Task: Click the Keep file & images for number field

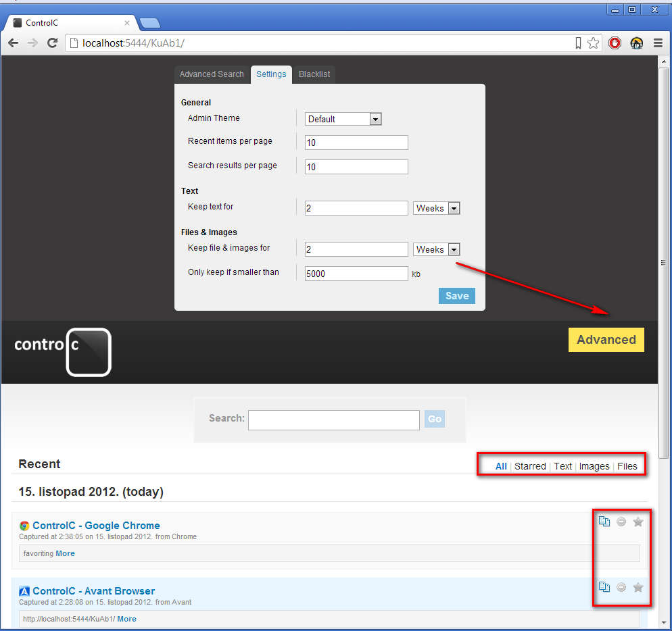Action: pos(356,249)
